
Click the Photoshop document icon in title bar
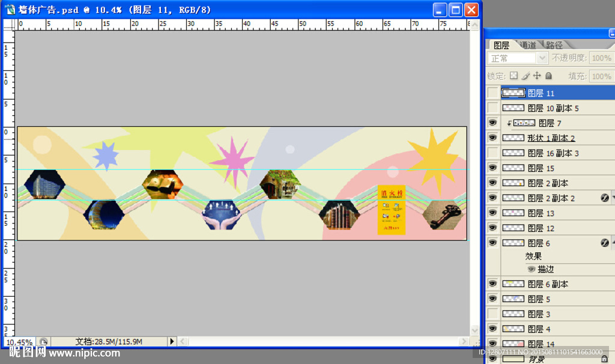[x=10, y=10]
